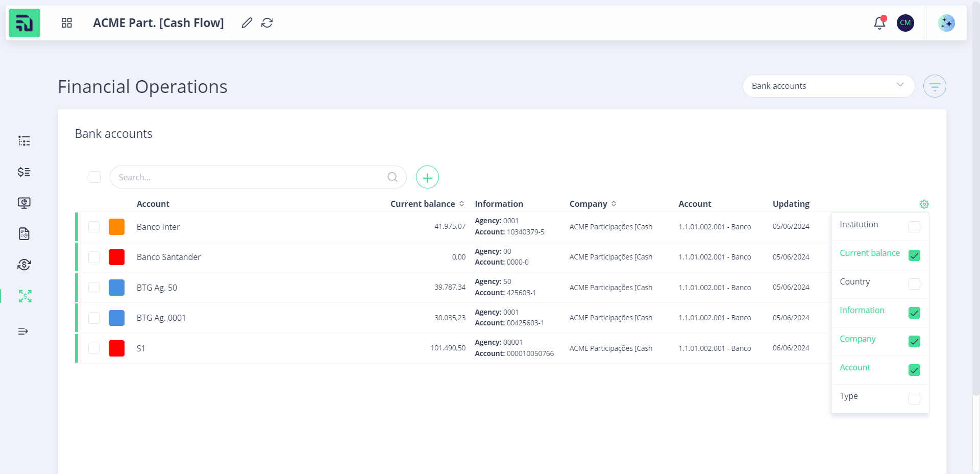Viewport: 980px width, 474px height.
Task: Open the notifications bell
Action: pyautogui.click(x=879, y=23)
